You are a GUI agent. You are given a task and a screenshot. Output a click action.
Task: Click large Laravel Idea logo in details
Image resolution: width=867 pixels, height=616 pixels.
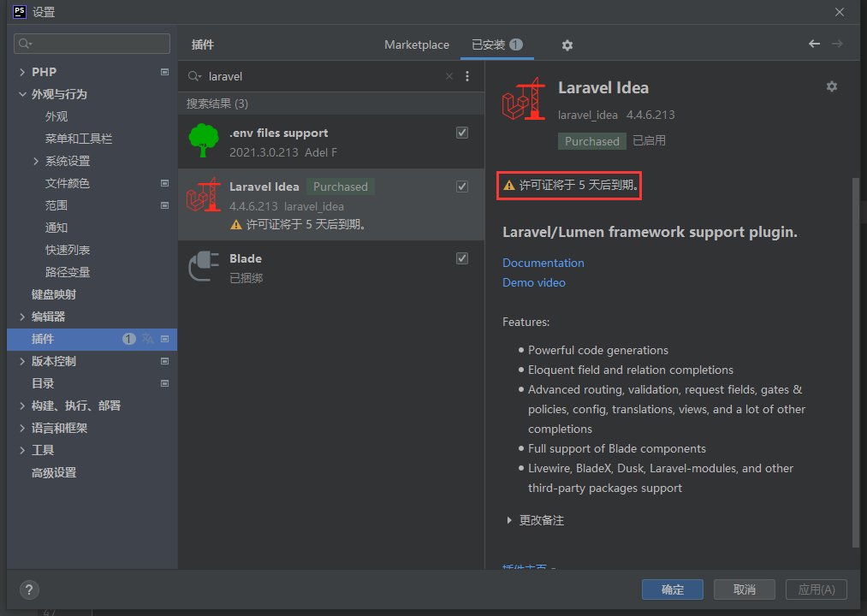pyautogui.click(x=524, y=99)
